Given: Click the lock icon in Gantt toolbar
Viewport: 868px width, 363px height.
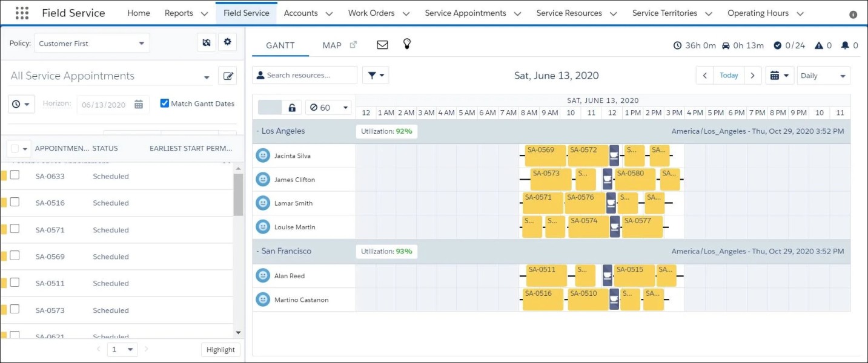Looking at the screenshot, I should point(292,108).
